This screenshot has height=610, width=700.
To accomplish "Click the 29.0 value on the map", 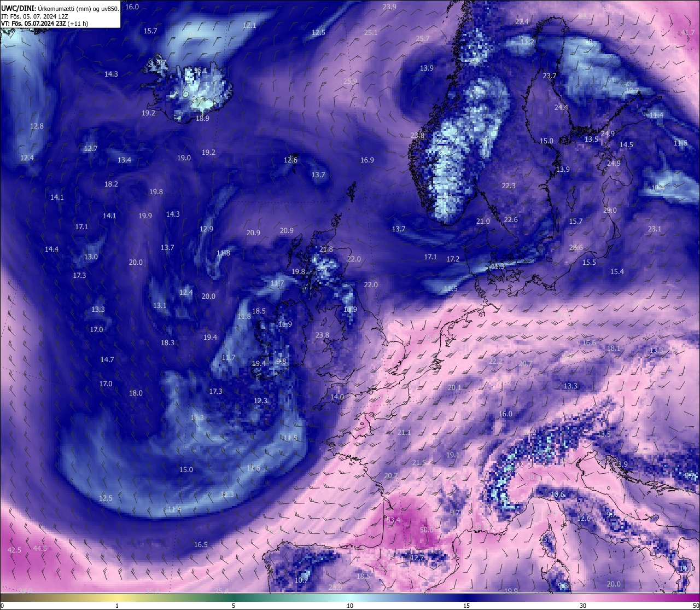I will coord(610,210).
